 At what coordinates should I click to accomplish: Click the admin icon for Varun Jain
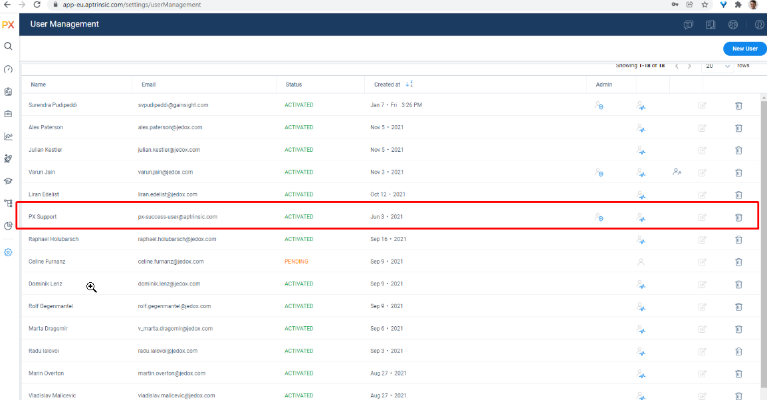pyautogui.click(x=599, y=172)
